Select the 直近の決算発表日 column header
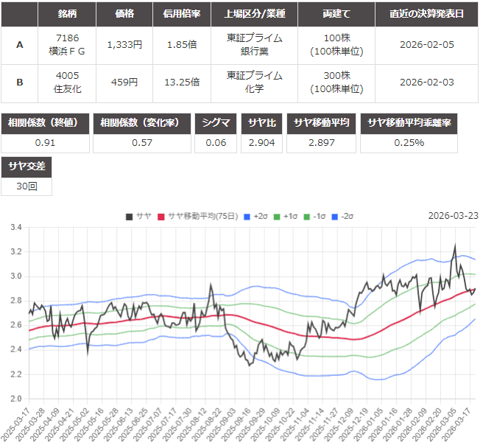 [426, 14]
